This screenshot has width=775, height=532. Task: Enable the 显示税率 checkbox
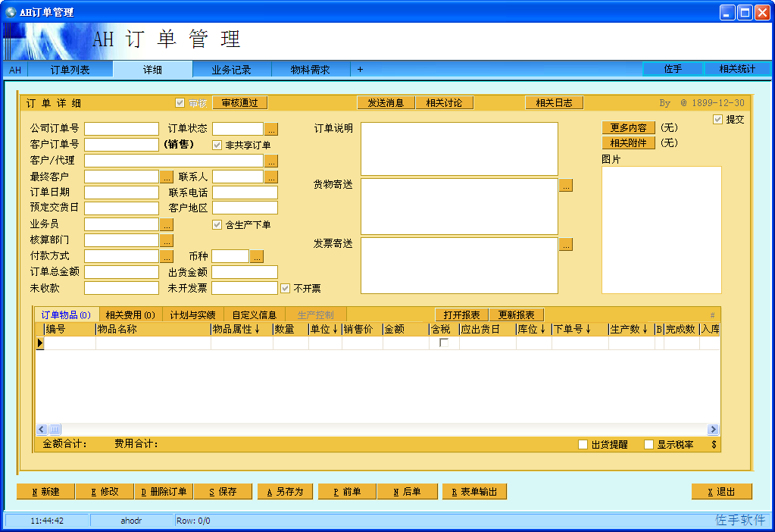pos(649,445)
